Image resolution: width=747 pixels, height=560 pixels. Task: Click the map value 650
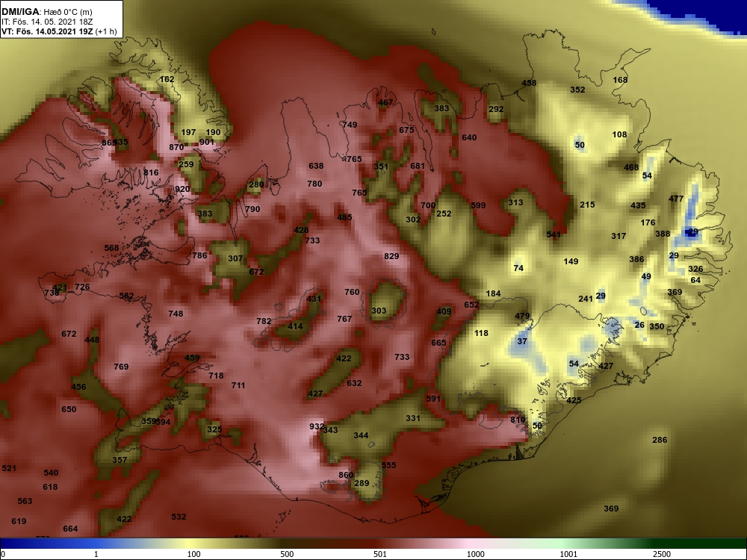point(69,409)
